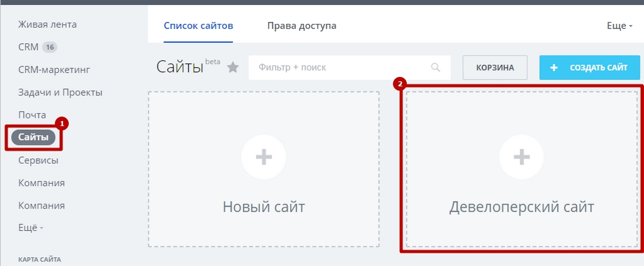Click the CRM counter badge 16
The image size is (644, 266).
coord(50,47)
